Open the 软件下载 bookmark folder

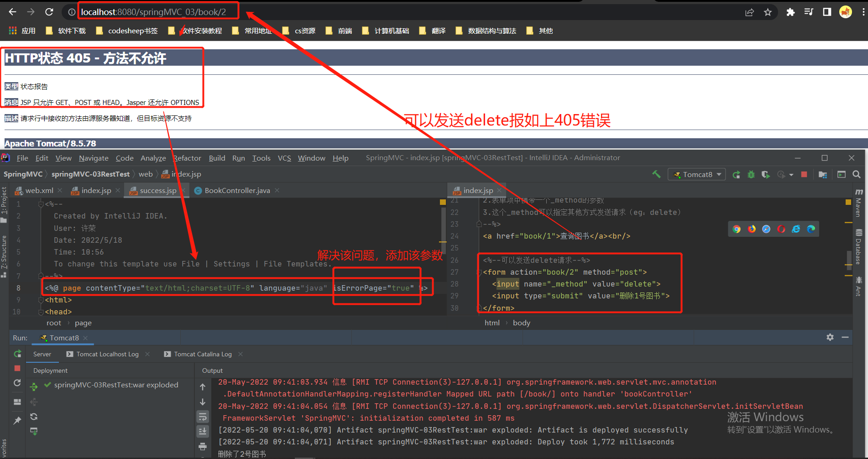point(66,31)
